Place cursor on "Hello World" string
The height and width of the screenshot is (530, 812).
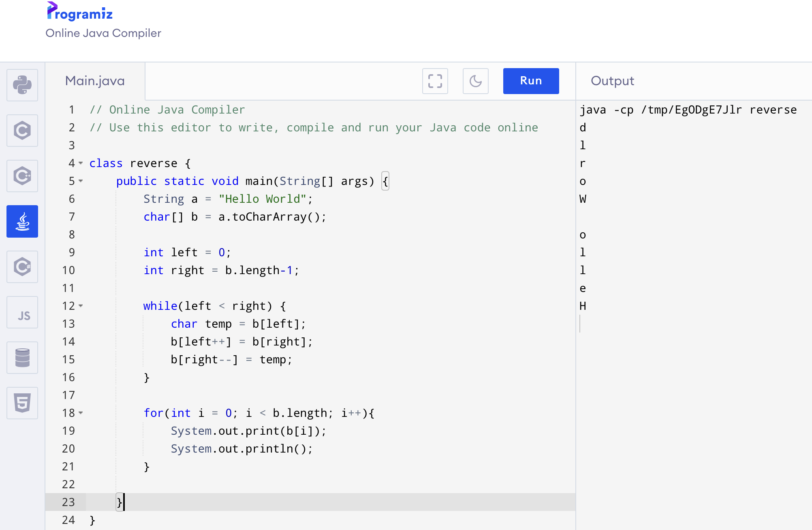(x=262, y=199)
